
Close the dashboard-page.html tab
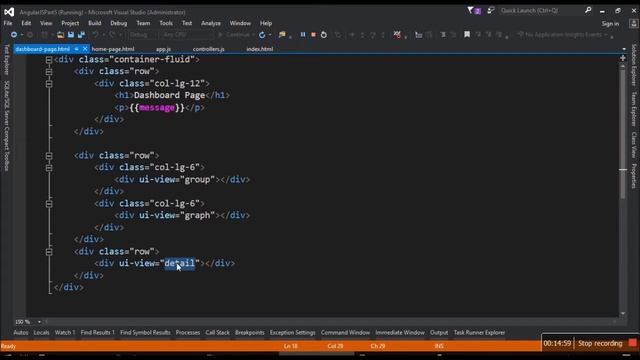(85, 49)
